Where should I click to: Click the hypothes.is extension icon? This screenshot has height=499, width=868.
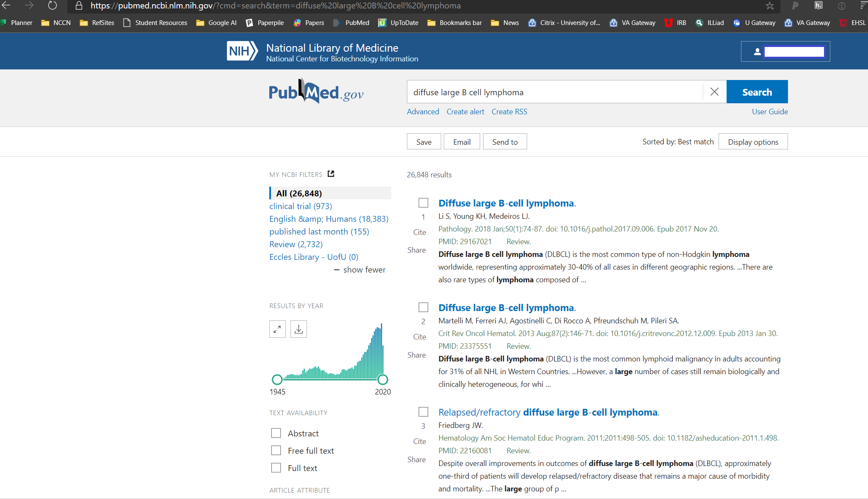tap(818, 6)
